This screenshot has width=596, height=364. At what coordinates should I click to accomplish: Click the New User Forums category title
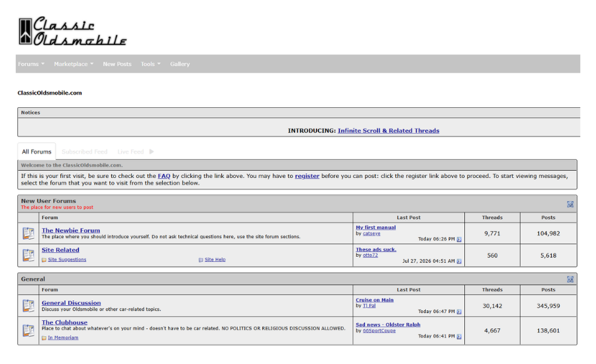pos(48,201)
